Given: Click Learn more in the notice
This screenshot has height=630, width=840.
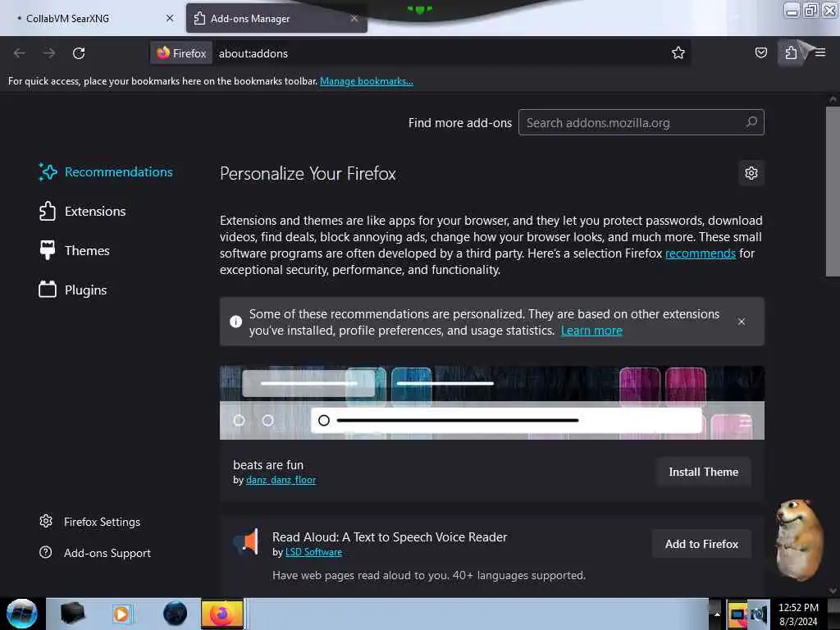Looking at the screenshot, I should pos(591,330).
